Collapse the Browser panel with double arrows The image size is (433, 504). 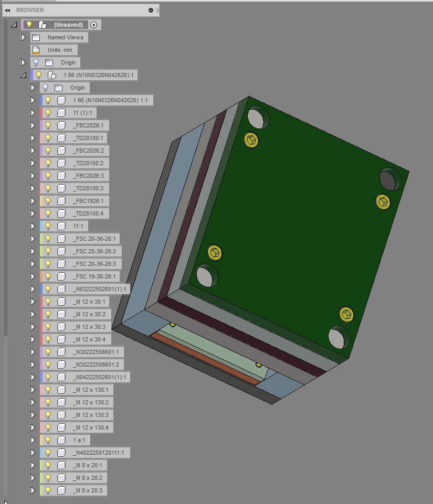[x=7, y=10]
